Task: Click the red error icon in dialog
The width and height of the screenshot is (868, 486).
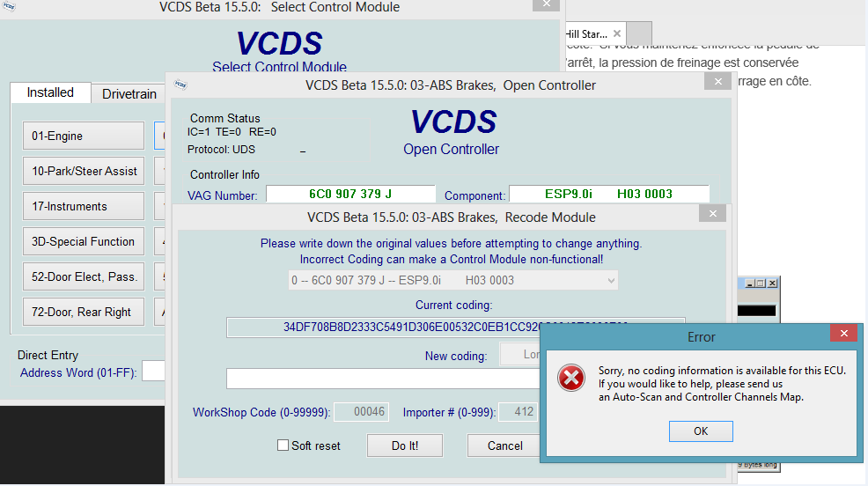Action: [x=570, y=378]
